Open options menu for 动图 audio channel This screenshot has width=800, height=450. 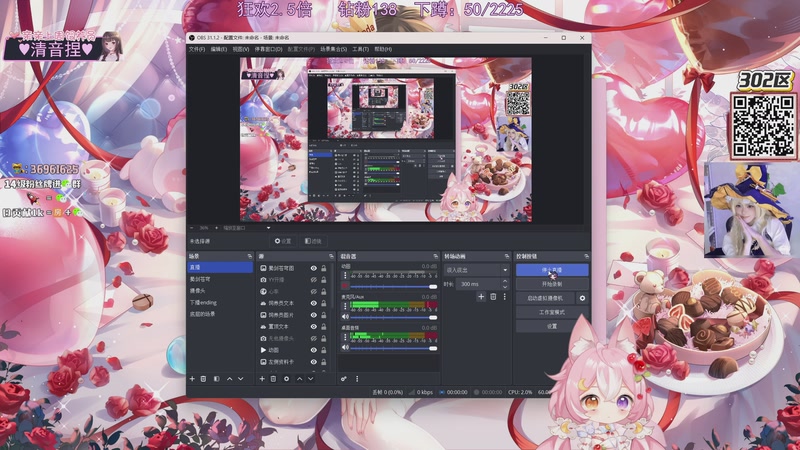tap(345, 276)
